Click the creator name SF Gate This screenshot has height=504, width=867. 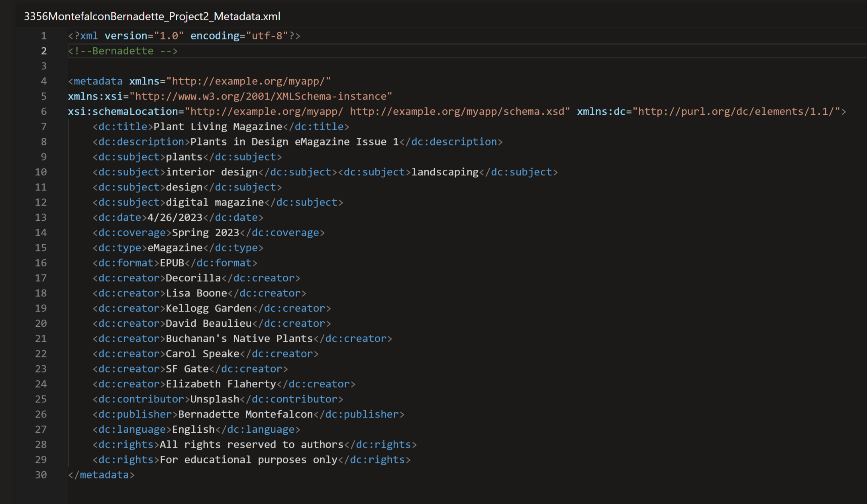coord(187,369)
